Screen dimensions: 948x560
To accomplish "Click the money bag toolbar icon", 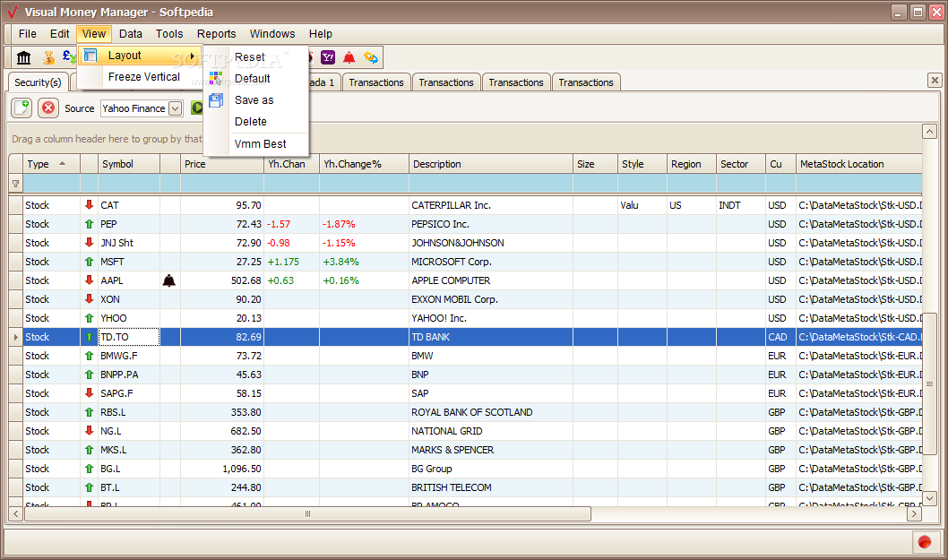I will (48, 57).
